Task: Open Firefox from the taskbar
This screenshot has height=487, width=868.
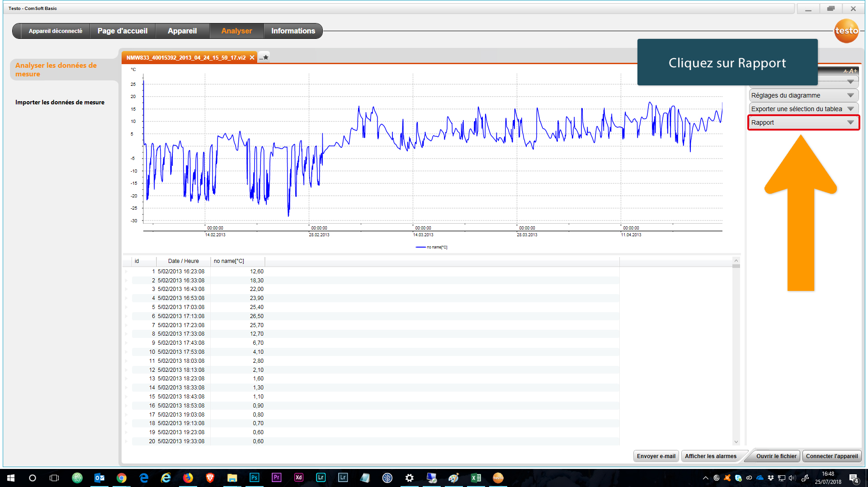Action: (x=188, y=478)
